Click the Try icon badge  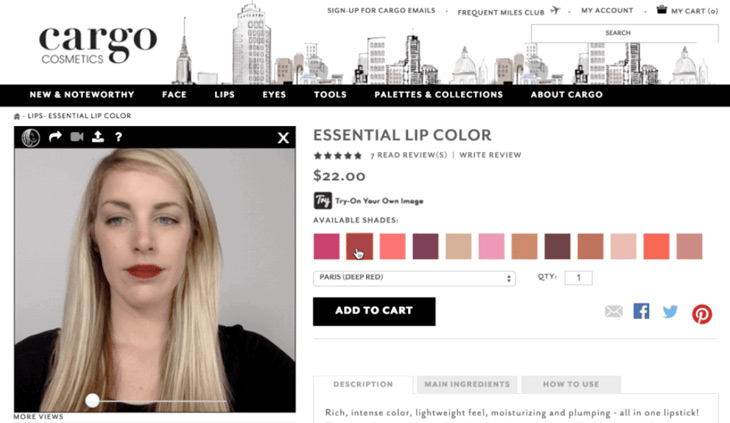(x=323, y=201)
